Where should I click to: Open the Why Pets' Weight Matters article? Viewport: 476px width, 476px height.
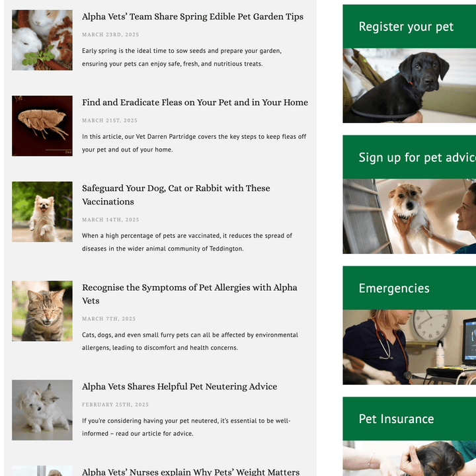point(190,472)
